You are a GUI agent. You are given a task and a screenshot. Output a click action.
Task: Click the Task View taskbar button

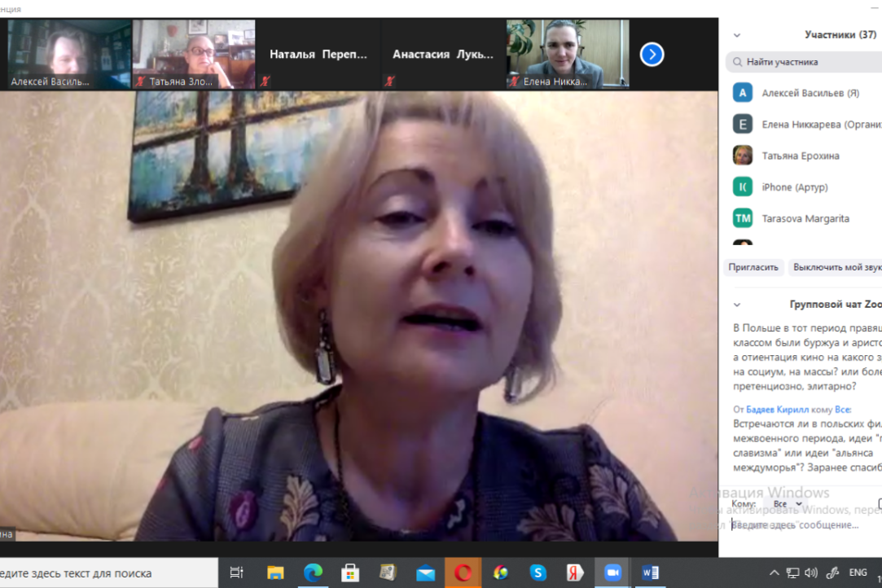coord(237,573)
